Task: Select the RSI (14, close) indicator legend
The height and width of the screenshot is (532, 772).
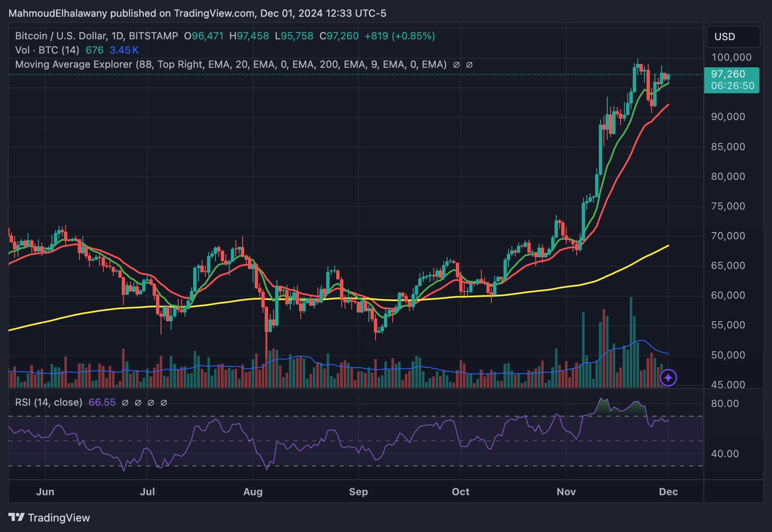Action: (49, 402)
